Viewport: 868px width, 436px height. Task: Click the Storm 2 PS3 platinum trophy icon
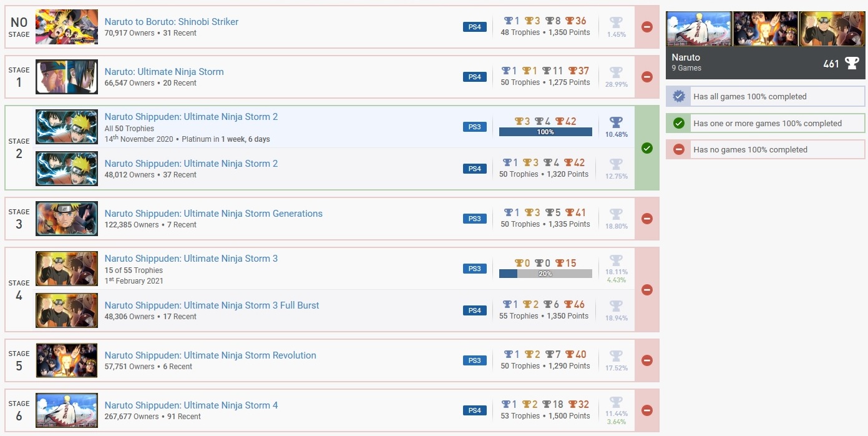[616, 122]
